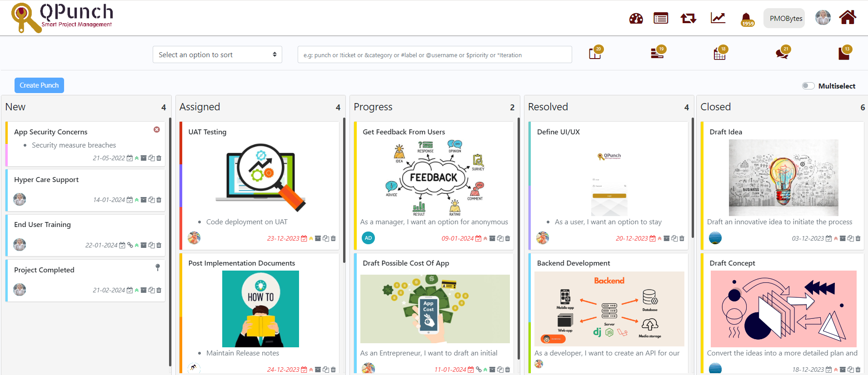
Task: Open the user profile avatar menu
Action: coord(823,18)
